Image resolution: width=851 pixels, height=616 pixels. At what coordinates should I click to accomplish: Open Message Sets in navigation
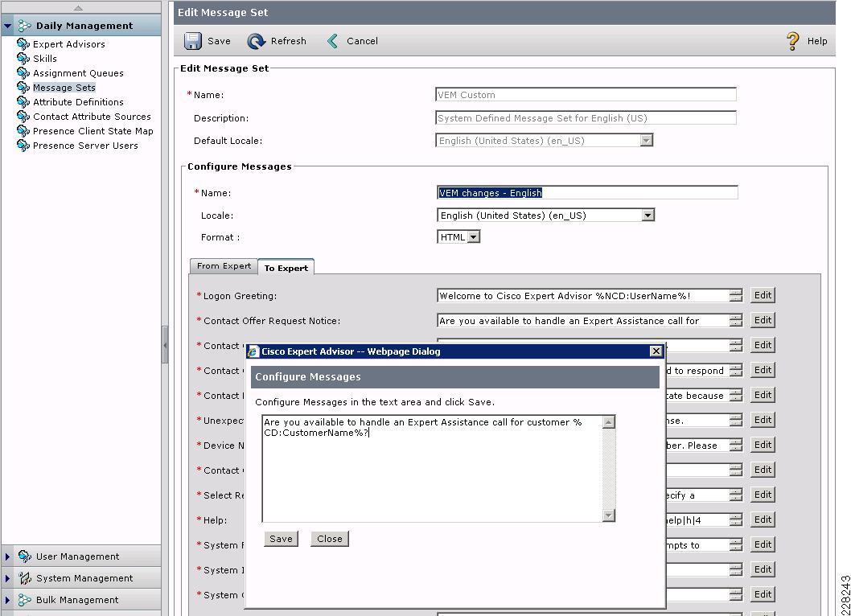click(64, 88)
